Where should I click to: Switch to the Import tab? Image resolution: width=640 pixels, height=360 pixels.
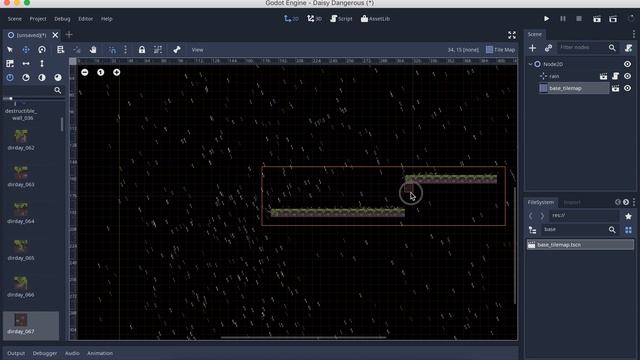click(x=572, y=202)
